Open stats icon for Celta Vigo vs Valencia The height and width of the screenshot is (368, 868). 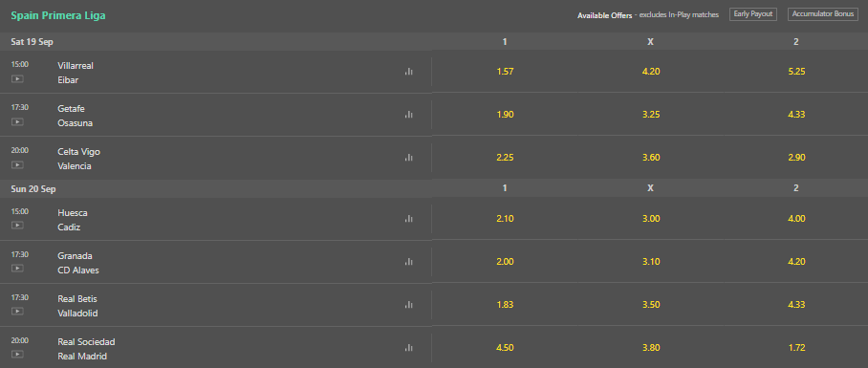click(408, 158)
